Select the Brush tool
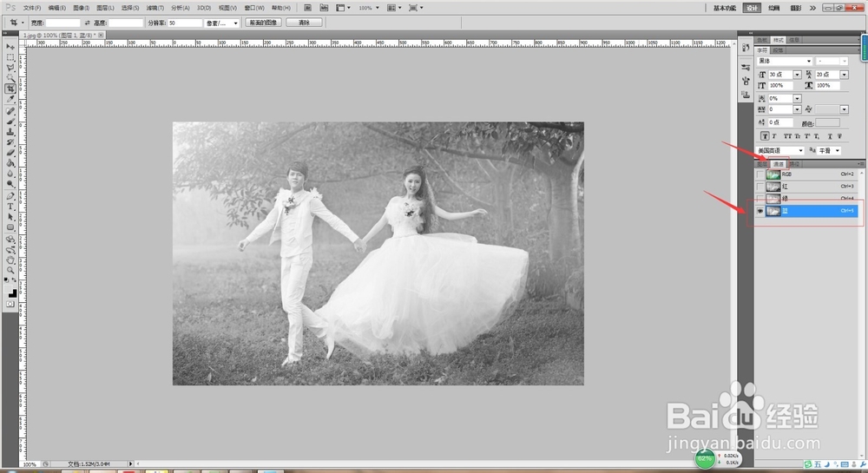 (10, 122)
